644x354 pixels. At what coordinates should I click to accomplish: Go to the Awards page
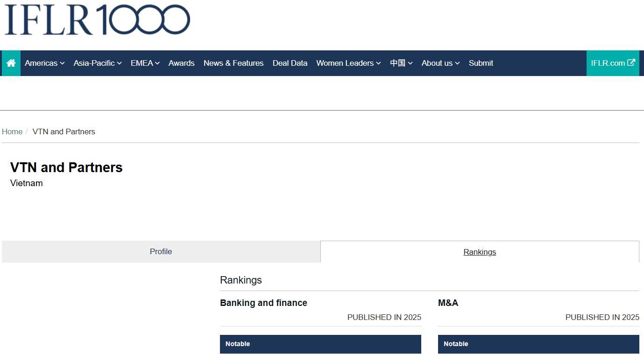[181, 63]
